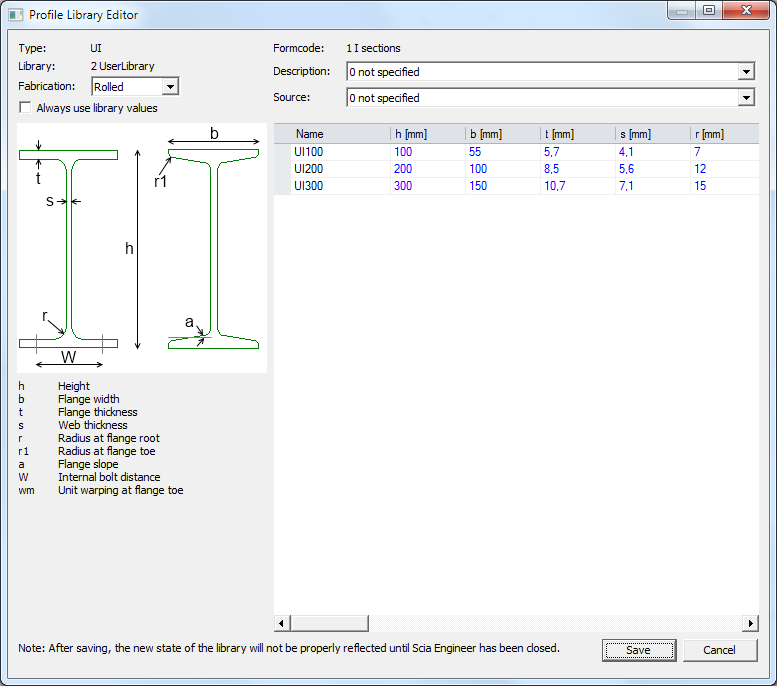Image resolution: width=777 pixels, height=686 pixels.
Task: Click the b [mm] column header
Action: [503, 134]
